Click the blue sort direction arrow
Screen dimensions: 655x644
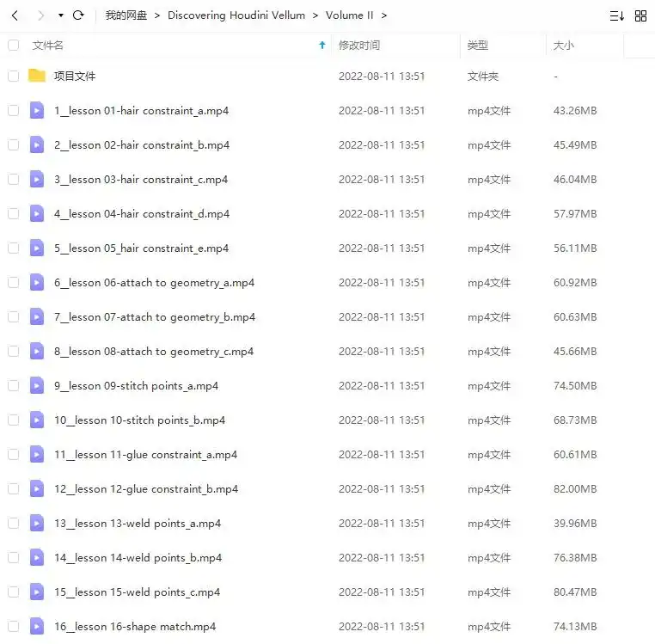322,45
